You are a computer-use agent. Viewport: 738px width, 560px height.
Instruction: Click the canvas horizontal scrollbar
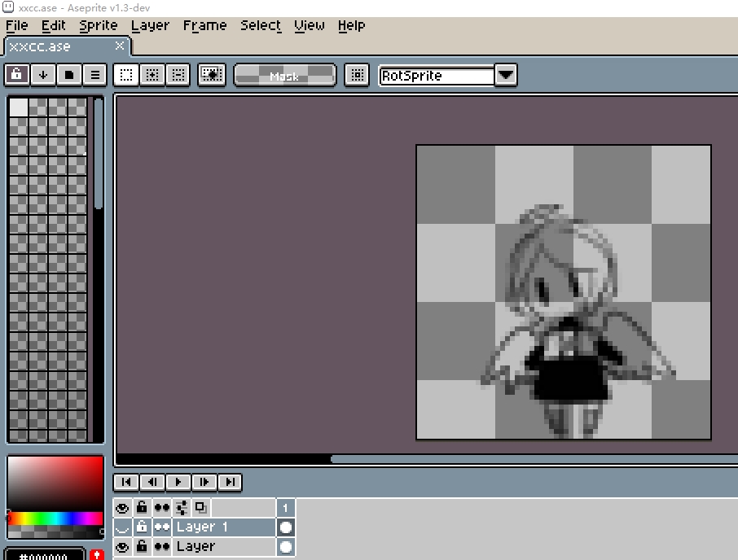[534, 459]
